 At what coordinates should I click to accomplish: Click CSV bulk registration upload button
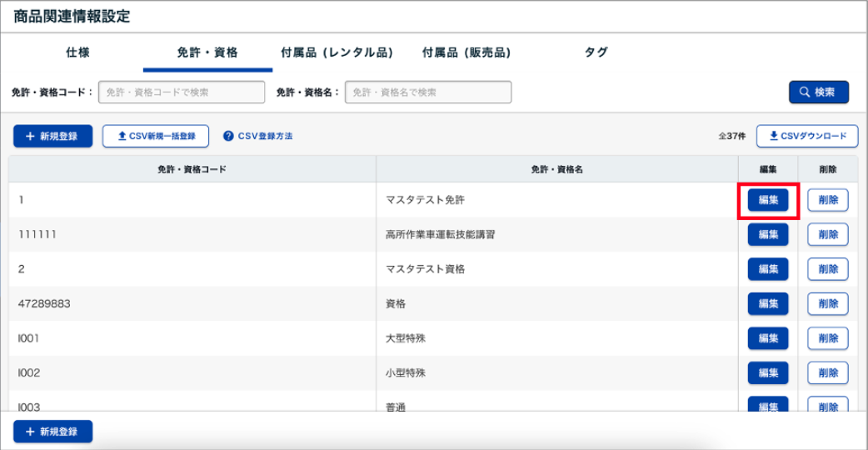[x=156, y=136]
